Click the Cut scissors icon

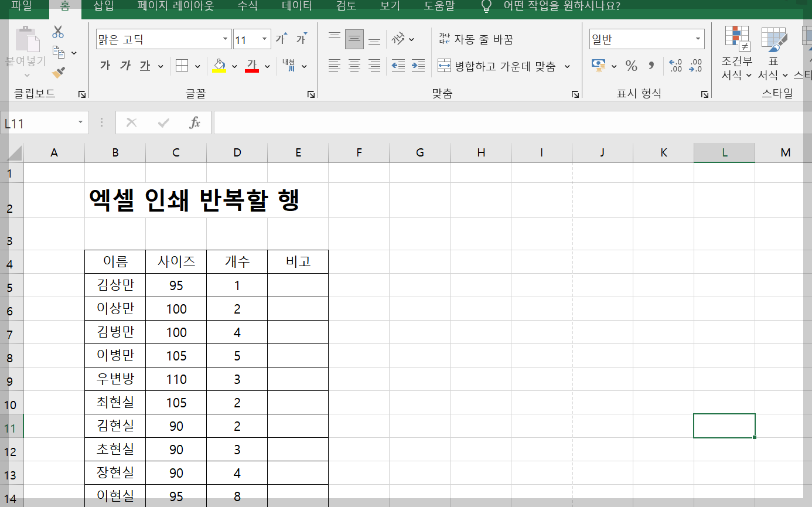(58, 32)
